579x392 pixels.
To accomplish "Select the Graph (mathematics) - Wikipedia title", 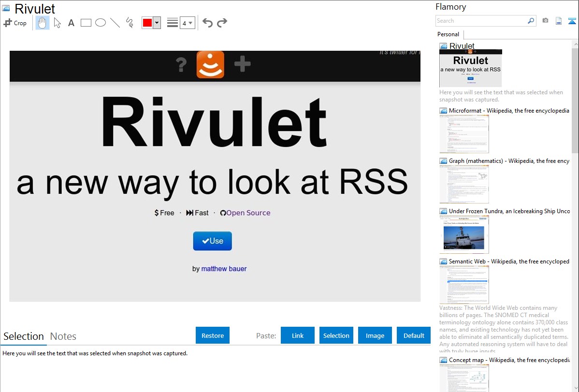I will coord(509,161).
